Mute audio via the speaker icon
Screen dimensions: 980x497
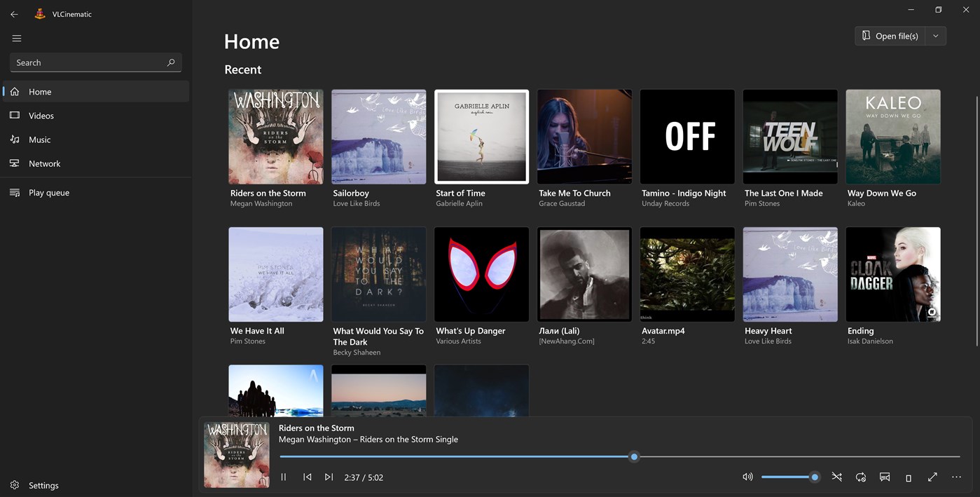point(747,477)
